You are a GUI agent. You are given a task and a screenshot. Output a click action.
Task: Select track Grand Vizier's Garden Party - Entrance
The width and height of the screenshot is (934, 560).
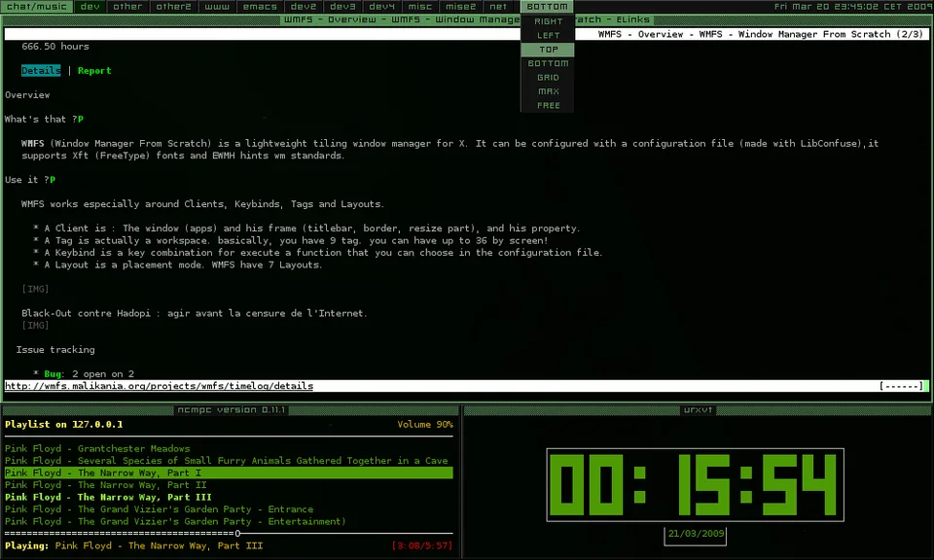point(159,509)
